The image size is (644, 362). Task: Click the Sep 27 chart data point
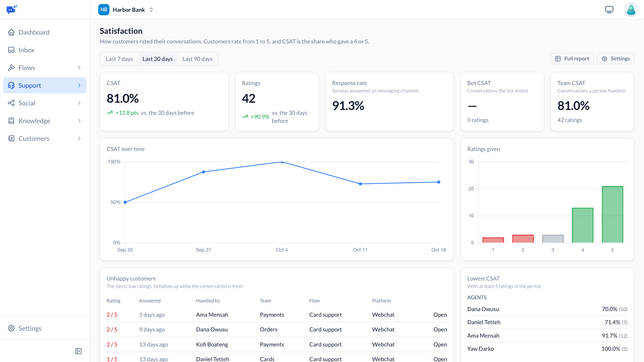(x=204, y=172)
